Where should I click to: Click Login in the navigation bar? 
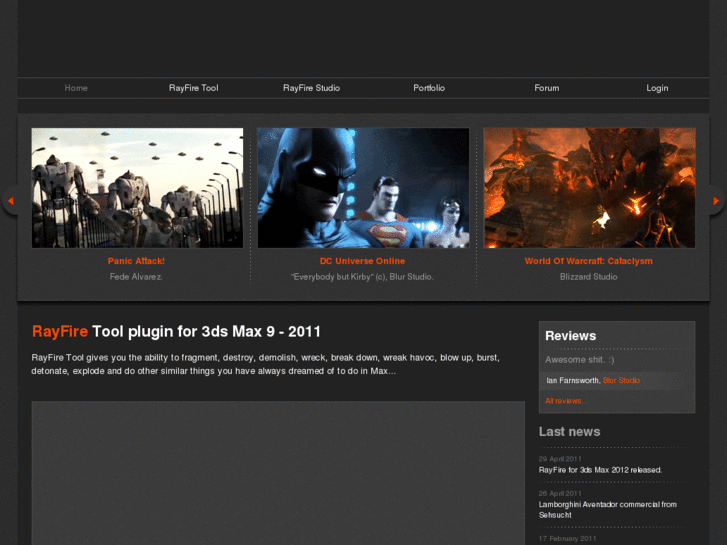click(x=657, y=88)
